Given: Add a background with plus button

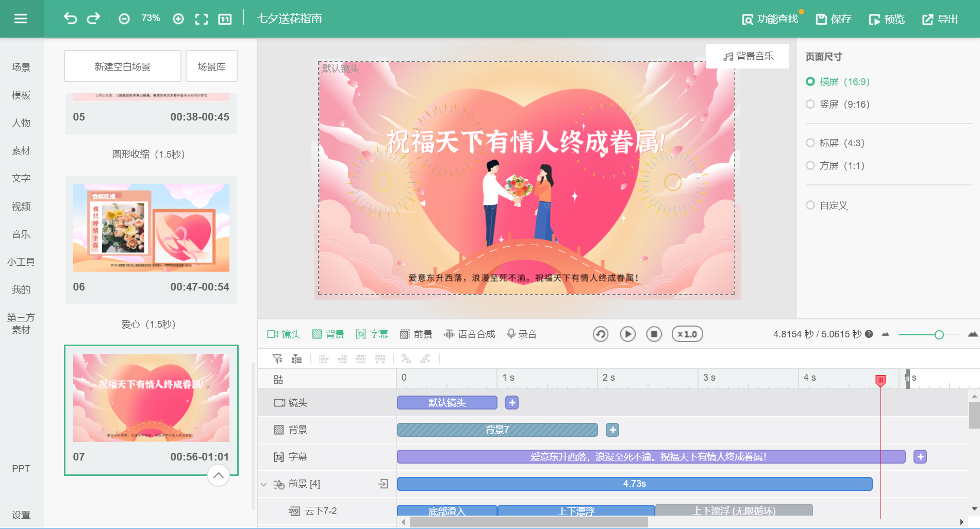Looking at the screenshot, I should (x=612, y=430).
